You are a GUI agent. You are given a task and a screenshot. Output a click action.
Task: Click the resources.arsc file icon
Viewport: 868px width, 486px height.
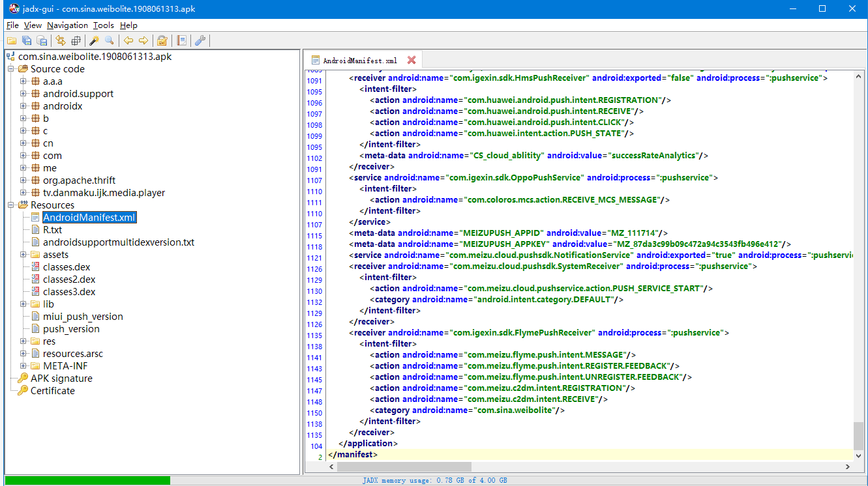tap(35, 354)
